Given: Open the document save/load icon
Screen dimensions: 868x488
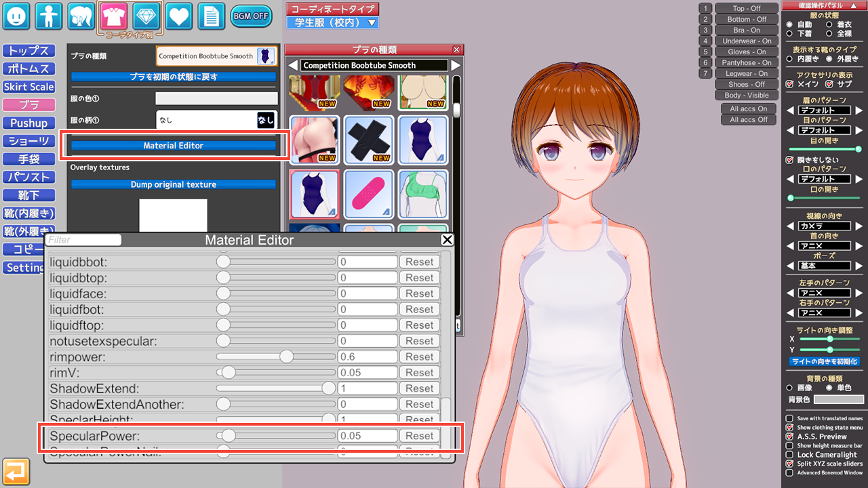Looking at the screenshot, I should click(212, 16).
